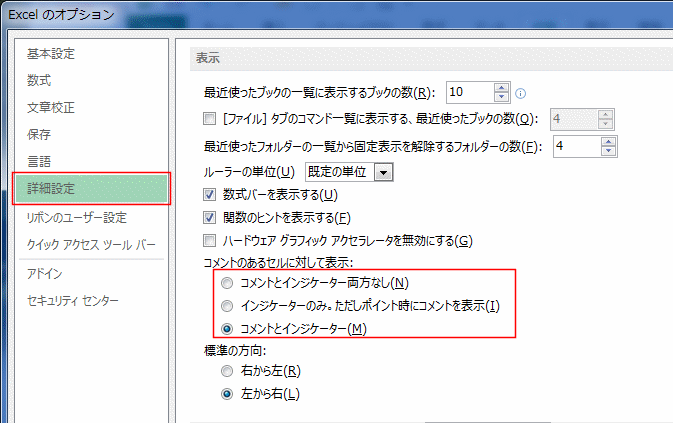
Task: Click 標準の方向 label
Action: click(x=235, y=350)
